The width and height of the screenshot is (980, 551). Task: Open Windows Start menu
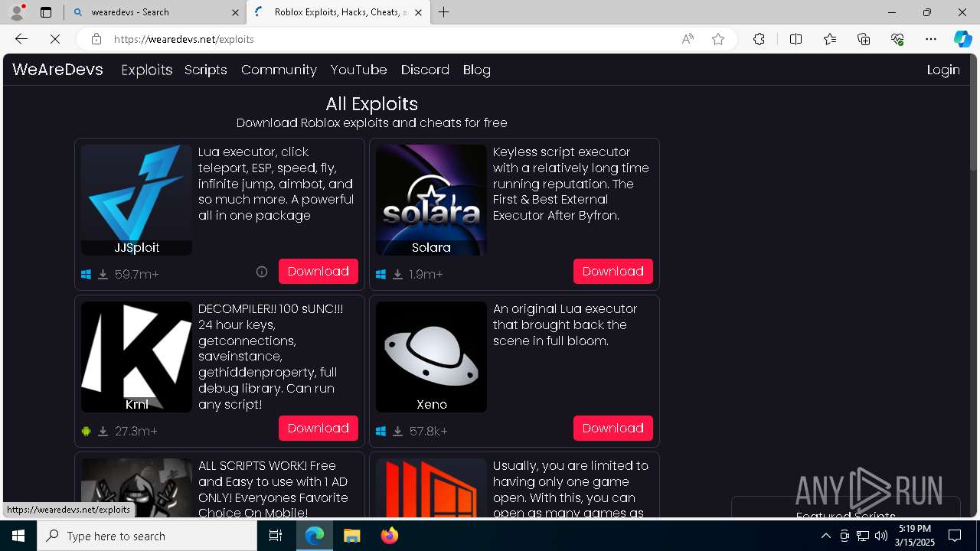click(18, 536)
